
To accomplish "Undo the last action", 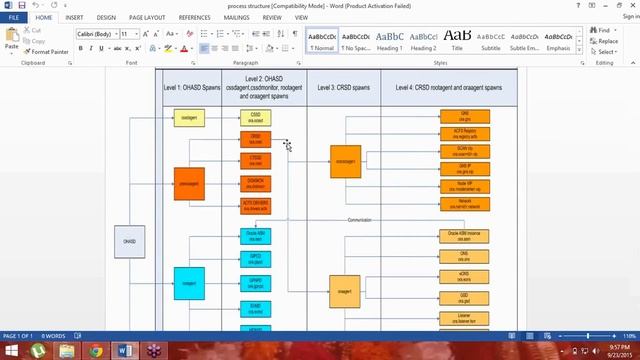I will [36, 5].
